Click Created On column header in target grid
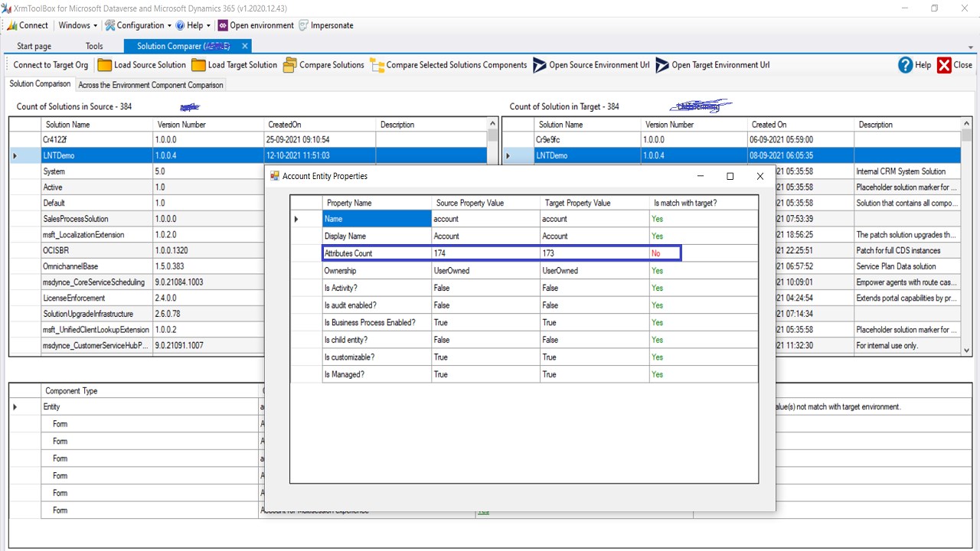The image size is (980, 551). [x=801, y=124]
